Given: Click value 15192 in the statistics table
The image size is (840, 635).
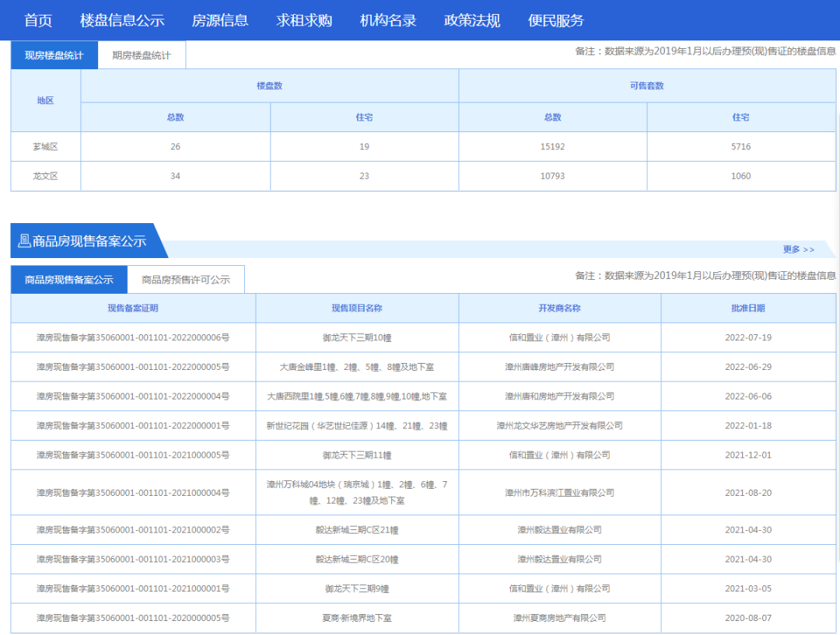Looking at the screenshot, I should (x=552, y=147).
